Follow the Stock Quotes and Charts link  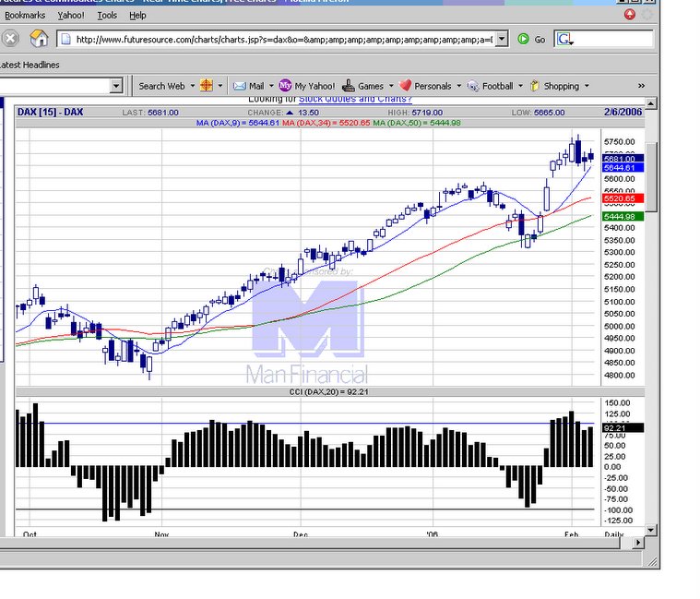point(355,99)
